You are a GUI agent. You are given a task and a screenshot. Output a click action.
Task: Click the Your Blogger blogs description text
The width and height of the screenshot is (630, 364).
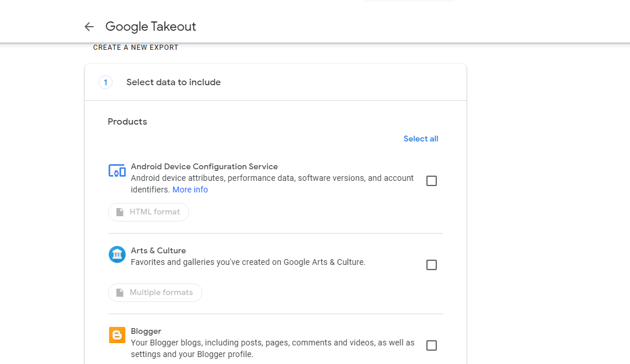(x=273, y=348)
